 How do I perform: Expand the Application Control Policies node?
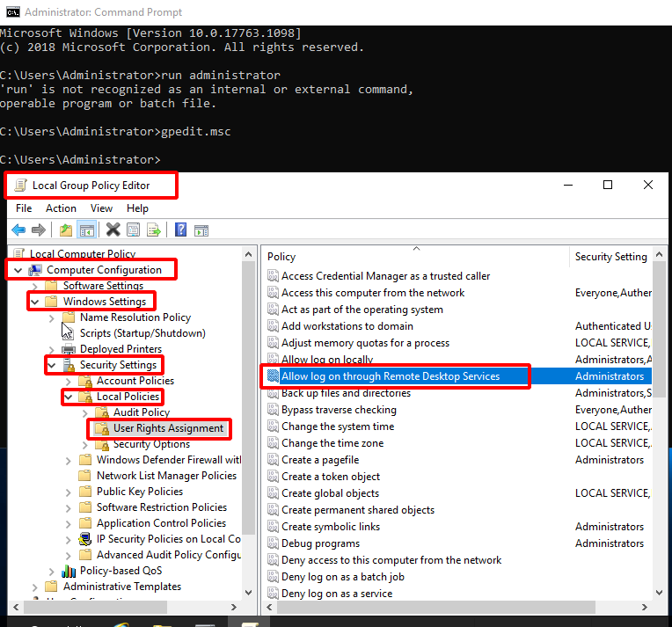point(68,524)
